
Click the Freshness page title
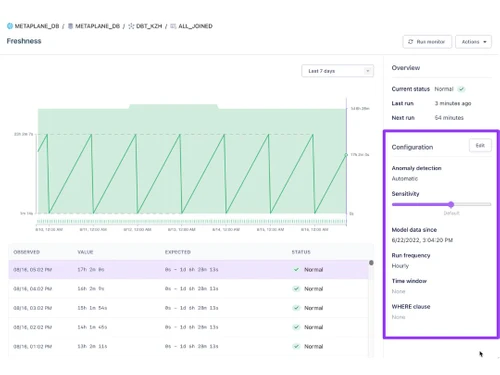coord(24,41)
